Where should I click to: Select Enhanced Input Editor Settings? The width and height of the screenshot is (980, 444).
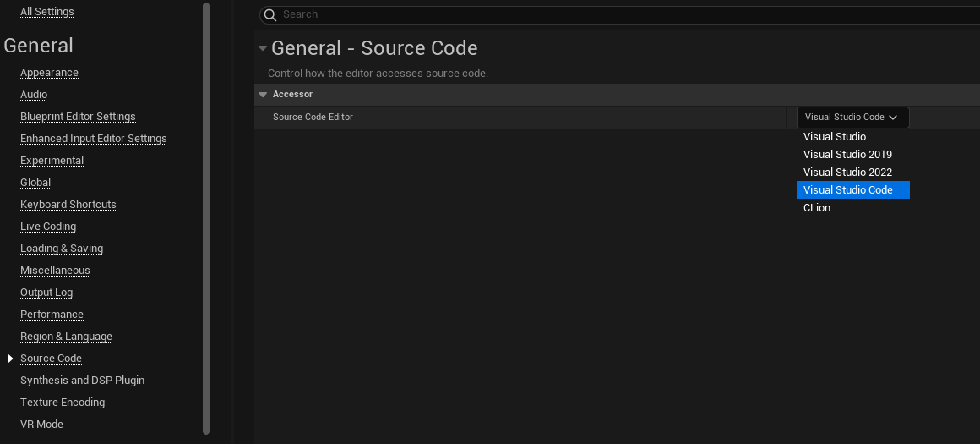coord(94,138)
